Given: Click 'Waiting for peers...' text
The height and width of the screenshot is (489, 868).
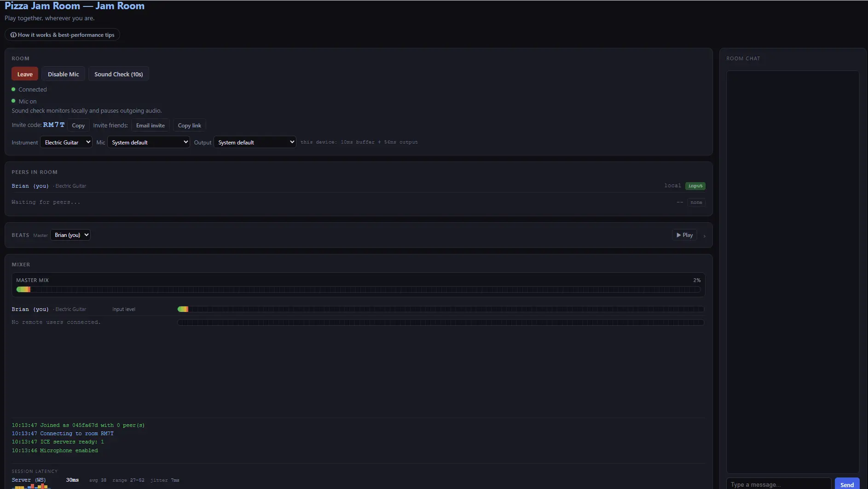Looking at the screenshot, I should [46, 202].
